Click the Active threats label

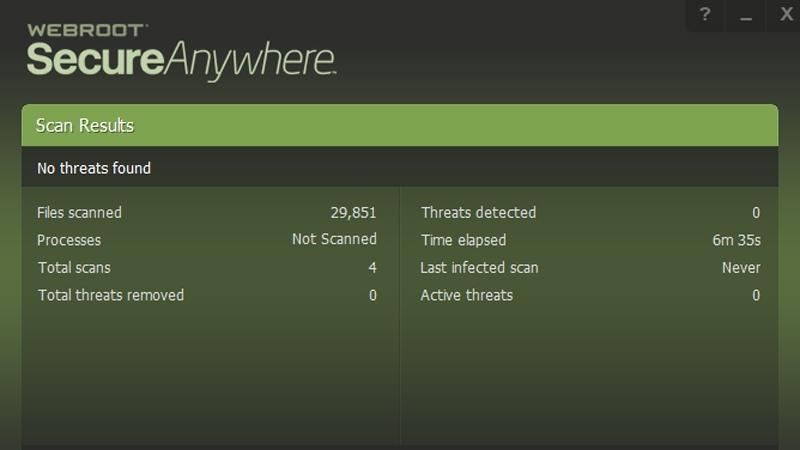467,295
